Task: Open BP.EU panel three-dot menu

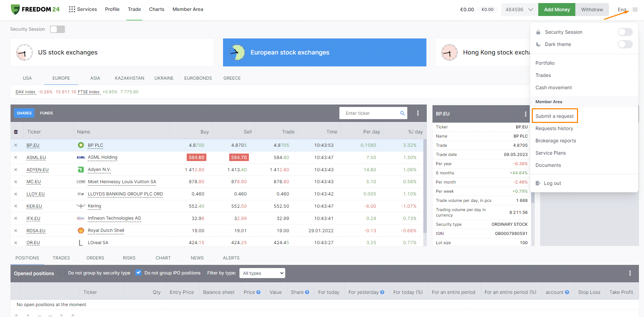Action: click(525, 114)
